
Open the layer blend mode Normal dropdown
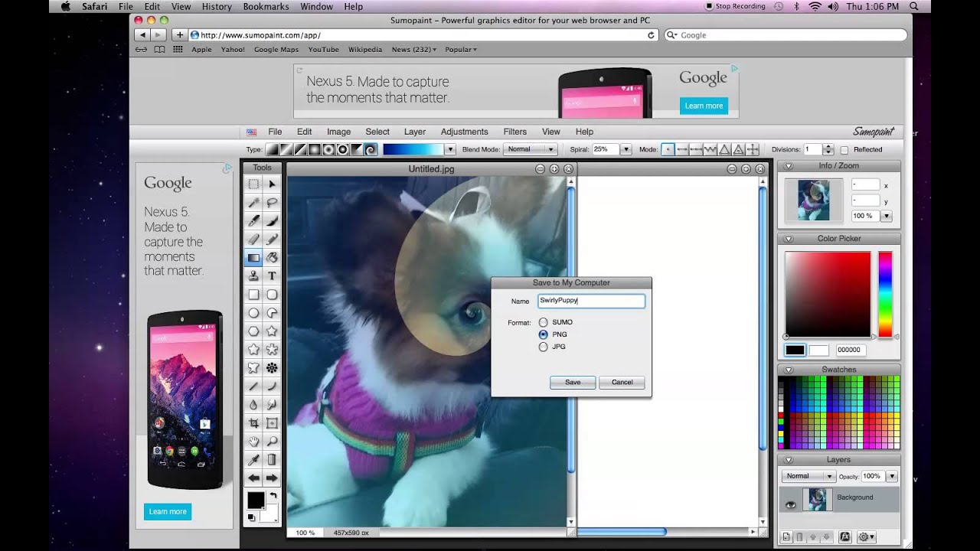click(808, 476)
